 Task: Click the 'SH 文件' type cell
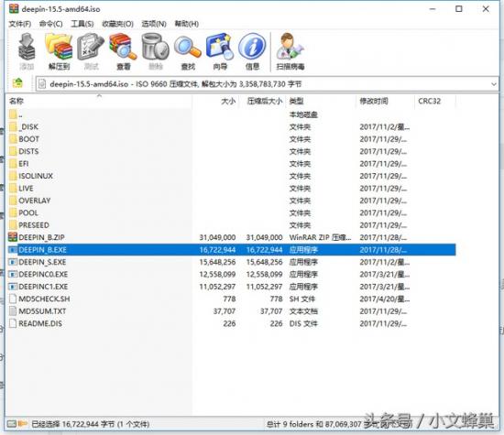click(302, 299)
